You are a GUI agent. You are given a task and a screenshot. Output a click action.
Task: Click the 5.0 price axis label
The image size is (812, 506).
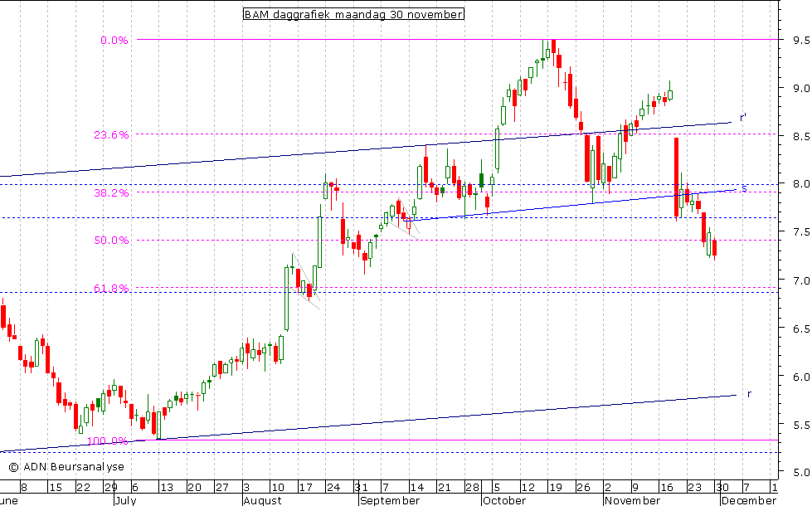pos(800,472)
